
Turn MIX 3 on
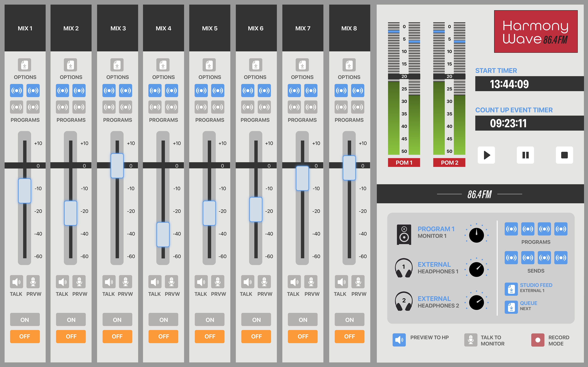pyautogui.click(x=117, y=320)
